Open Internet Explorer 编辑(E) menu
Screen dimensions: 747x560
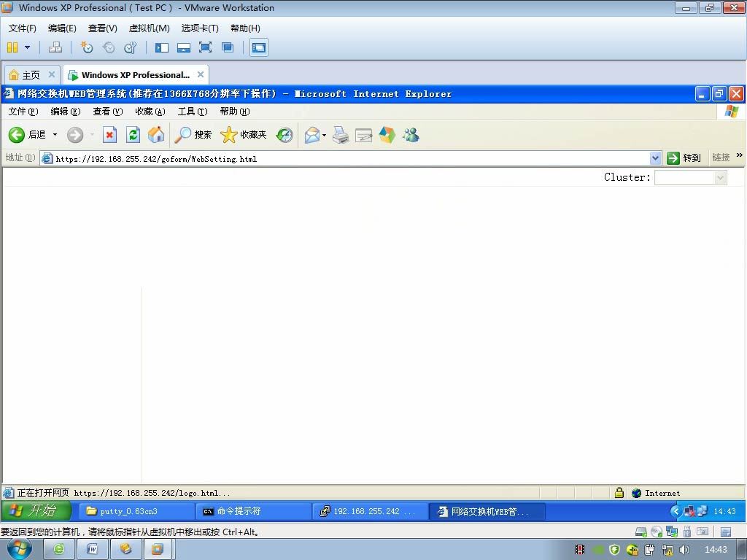[66, 112]
